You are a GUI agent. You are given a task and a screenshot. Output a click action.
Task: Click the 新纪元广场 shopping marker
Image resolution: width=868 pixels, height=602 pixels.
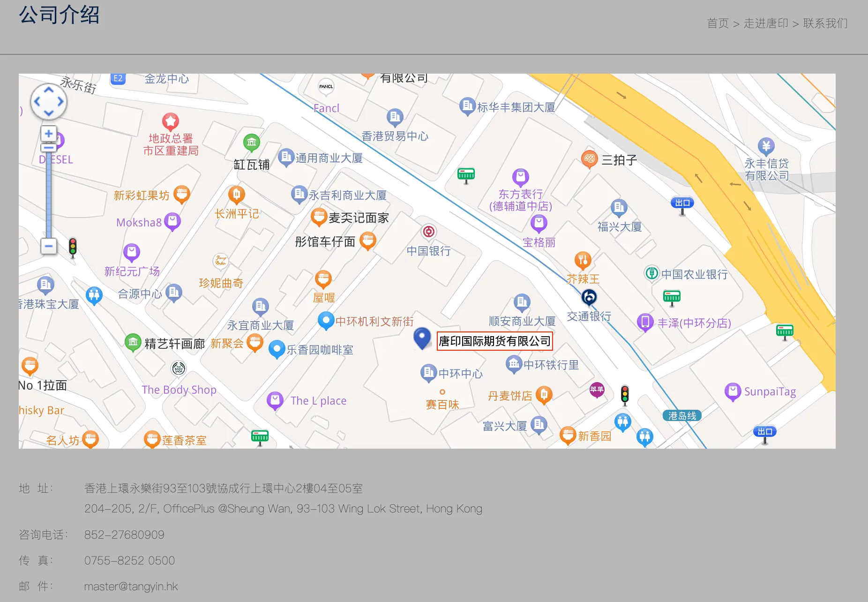point(132,253)
